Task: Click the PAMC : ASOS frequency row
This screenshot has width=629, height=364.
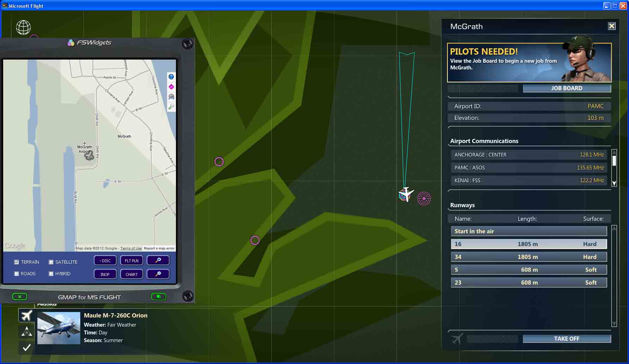Action: click(529, 168)
